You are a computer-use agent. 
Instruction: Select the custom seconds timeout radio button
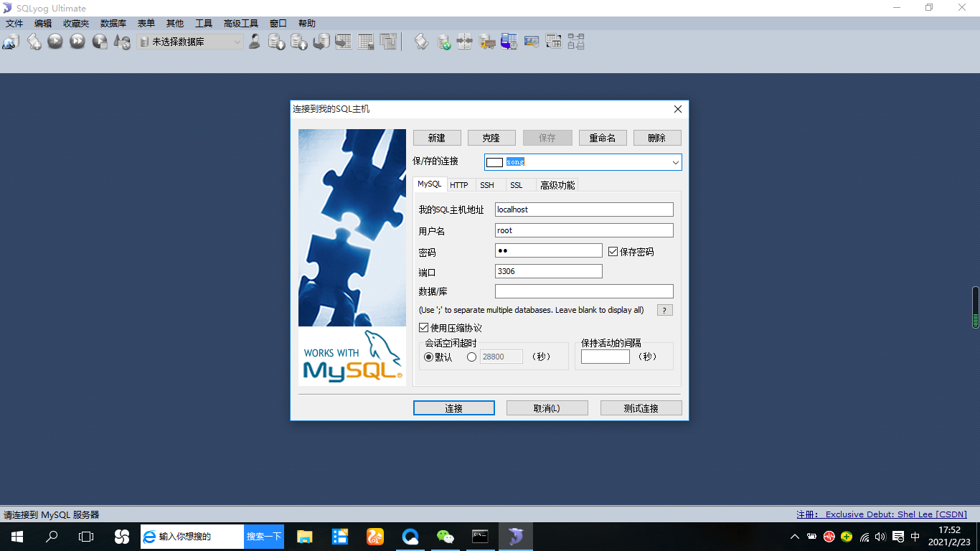(471, 357)
